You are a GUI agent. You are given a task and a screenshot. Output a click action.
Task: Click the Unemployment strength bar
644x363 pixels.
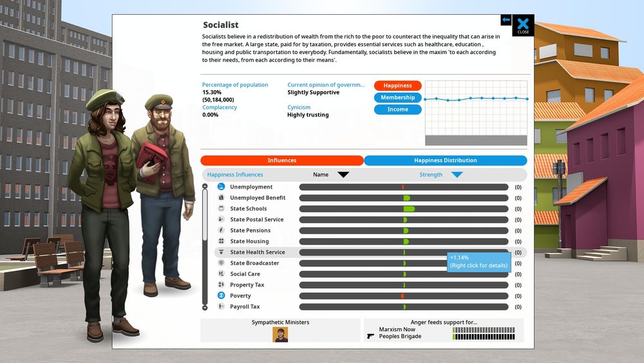coord(404,187)
